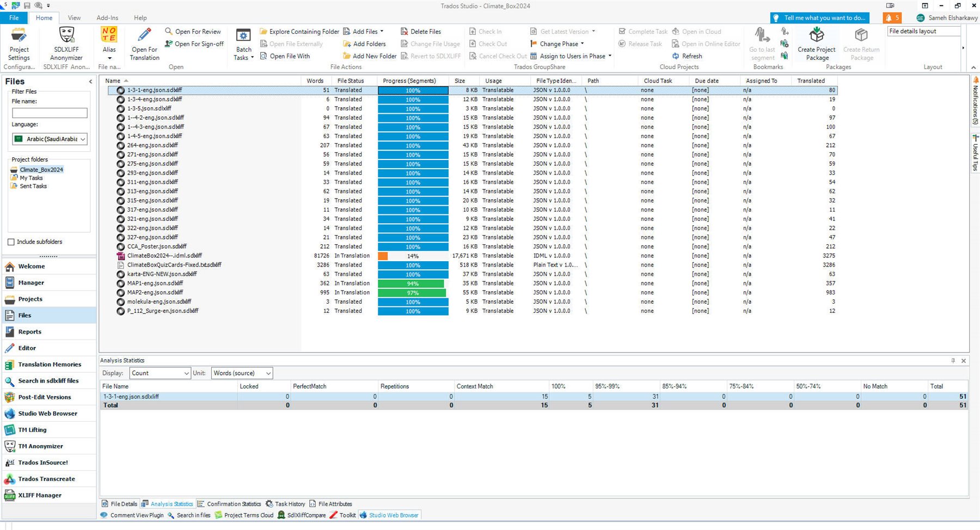This screenshot has width=980, height=530.
Task: Toggle Include subfolders checkbox
Action: pos(11,242)
